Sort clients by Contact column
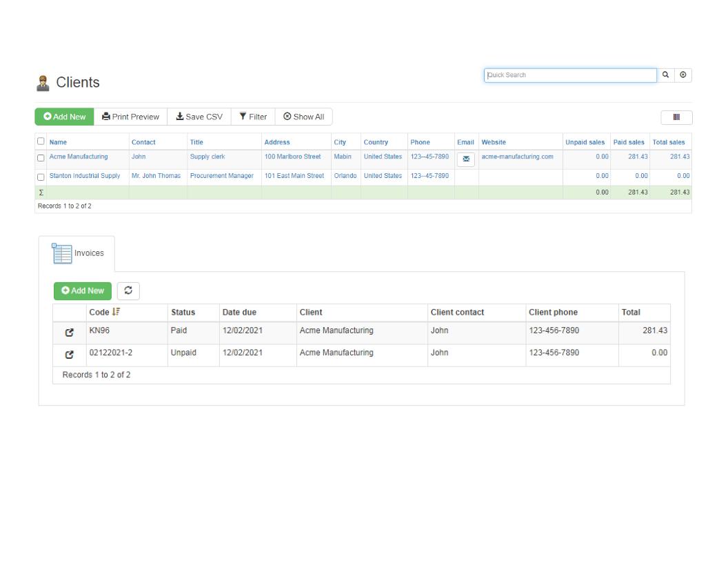This screenshot has width=728, height=563. [143, 142]
